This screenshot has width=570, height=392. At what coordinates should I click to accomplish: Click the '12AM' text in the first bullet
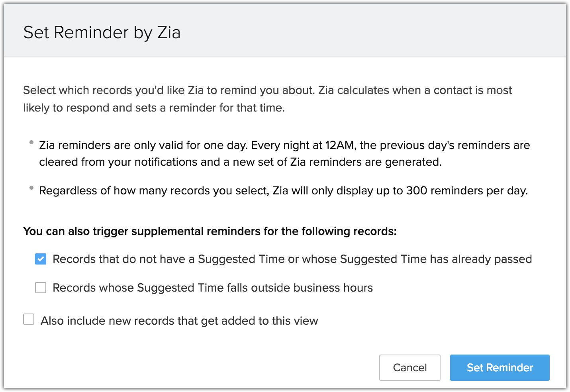click(339, 145)
